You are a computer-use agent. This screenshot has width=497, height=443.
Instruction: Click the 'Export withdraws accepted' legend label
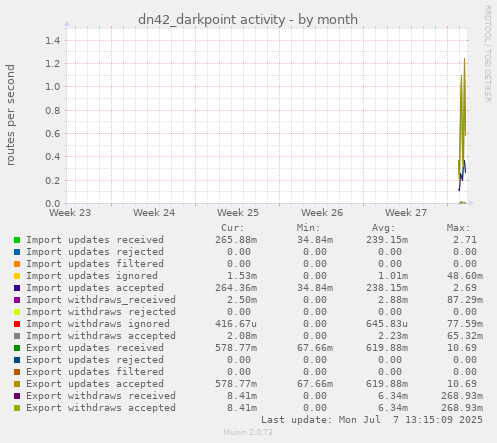101,408
